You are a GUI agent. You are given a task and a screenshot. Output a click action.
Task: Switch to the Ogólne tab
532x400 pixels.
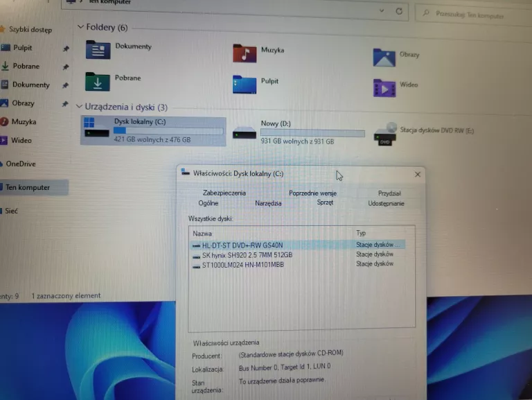(x=209, y=203)
